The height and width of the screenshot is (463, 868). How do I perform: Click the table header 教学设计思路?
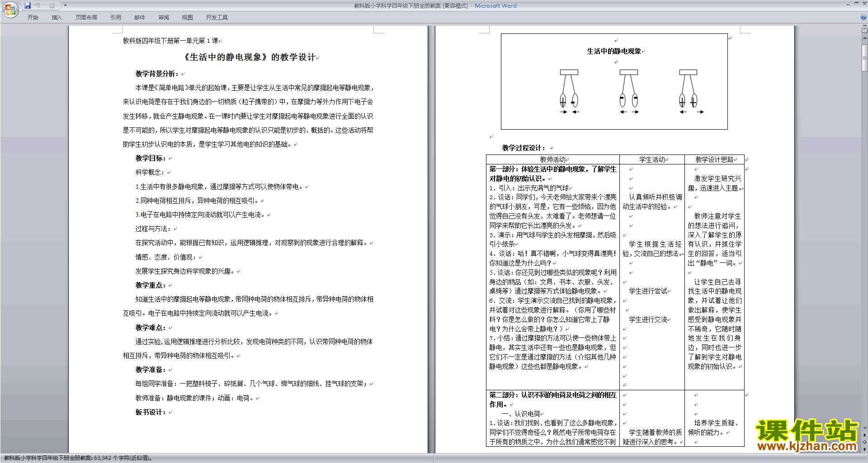[x=714, y=159]
